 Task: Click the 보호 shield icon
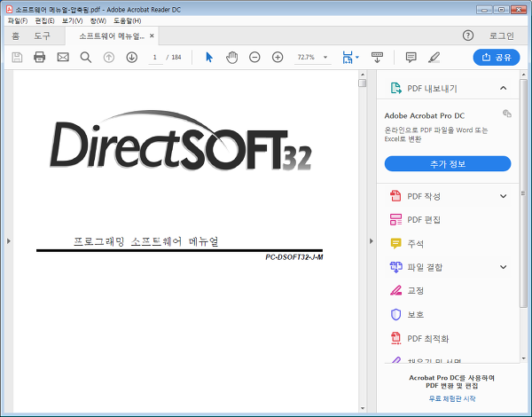395,314
